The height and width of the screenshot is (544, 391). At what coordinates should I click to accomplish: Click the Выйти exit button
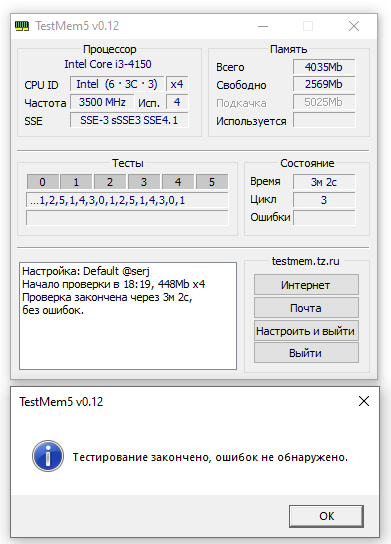pos(306,353)
